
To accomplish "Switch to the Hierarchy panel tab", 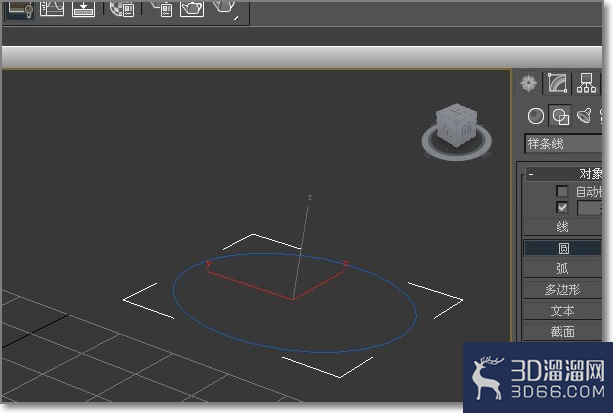I will (586, 83).
